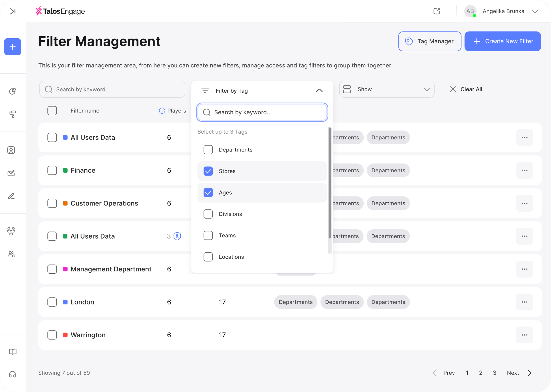The image size is (551, 392).
Task: Click the AB user avatar
Action: click(470, 11)
